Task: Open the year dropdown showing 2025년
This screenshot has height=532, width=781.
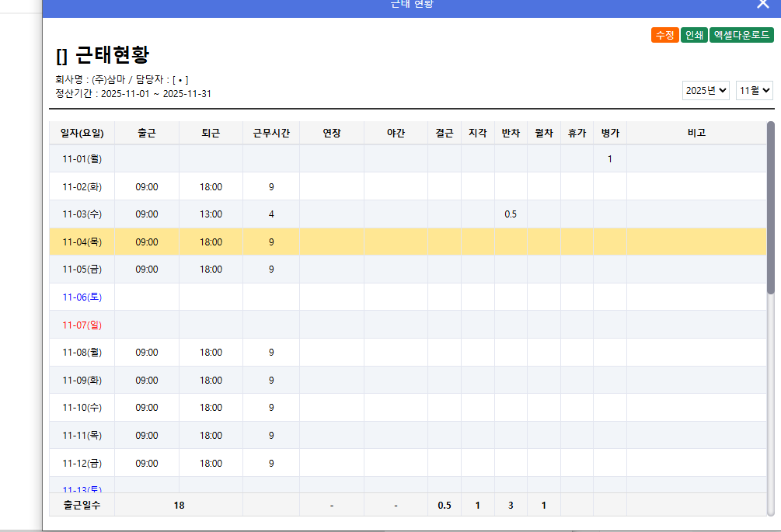Action: pos(705,90)
